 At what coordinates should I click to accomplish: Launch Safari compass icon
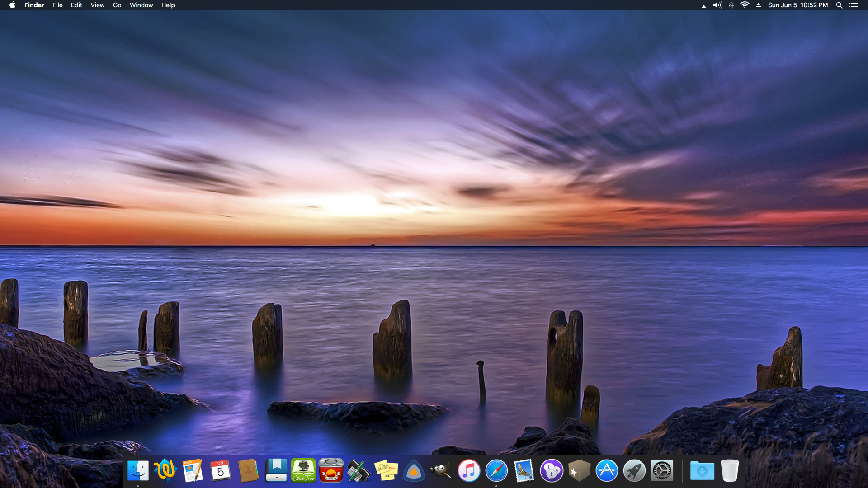[496, 471]
